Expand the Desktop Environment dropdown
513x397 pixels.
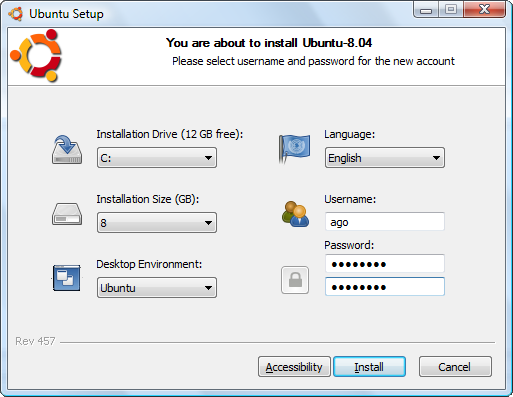point(157,288)
